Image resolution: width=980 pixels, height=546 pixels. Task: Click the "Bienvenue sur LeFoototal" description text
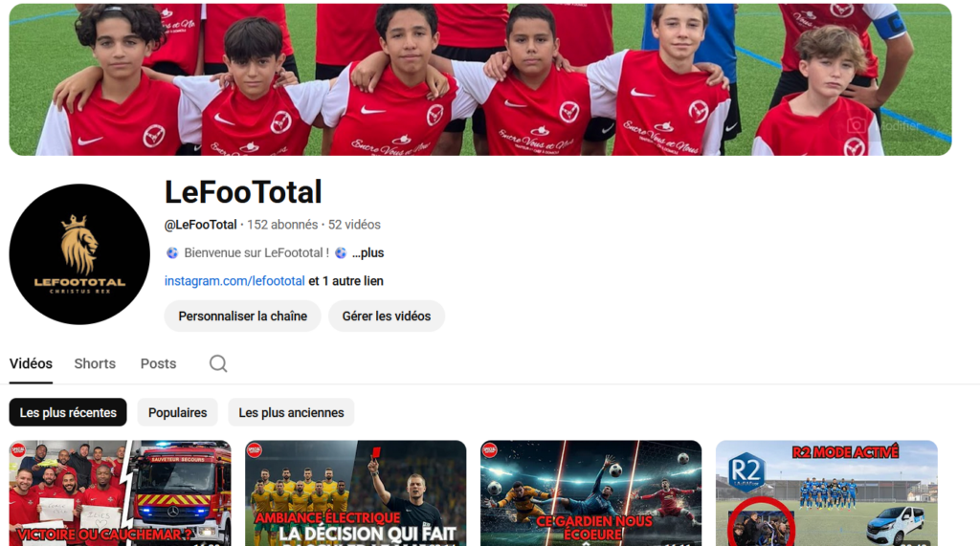[x=256, y=252]
